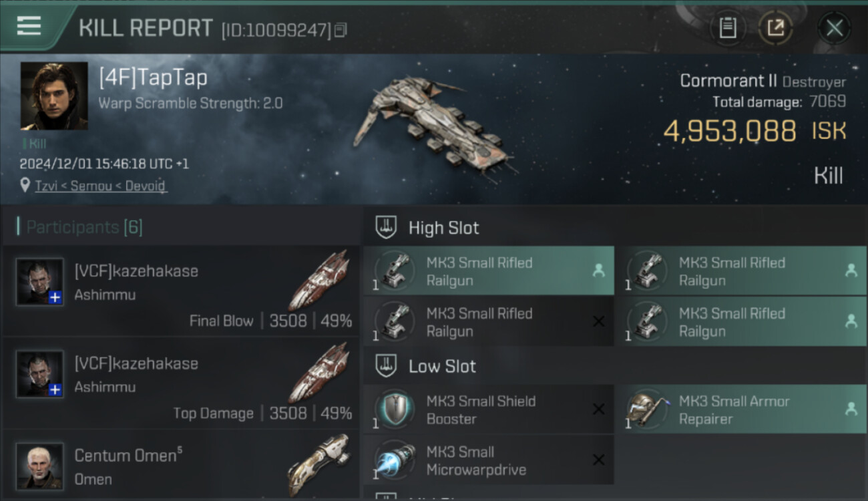Viewport: 868px width, 501px height.
Task: Select the top-left MK3 Small Rifled Railgun
Action: 489,271
